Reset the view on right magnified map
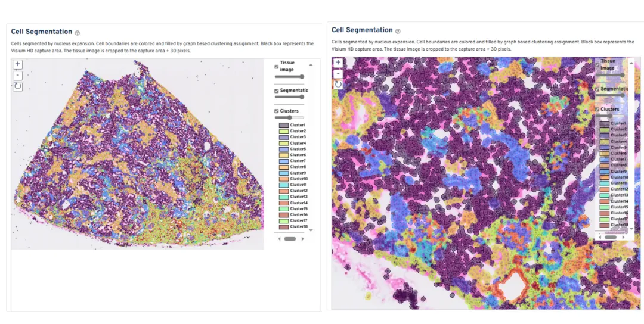 (x=338, y=84)
